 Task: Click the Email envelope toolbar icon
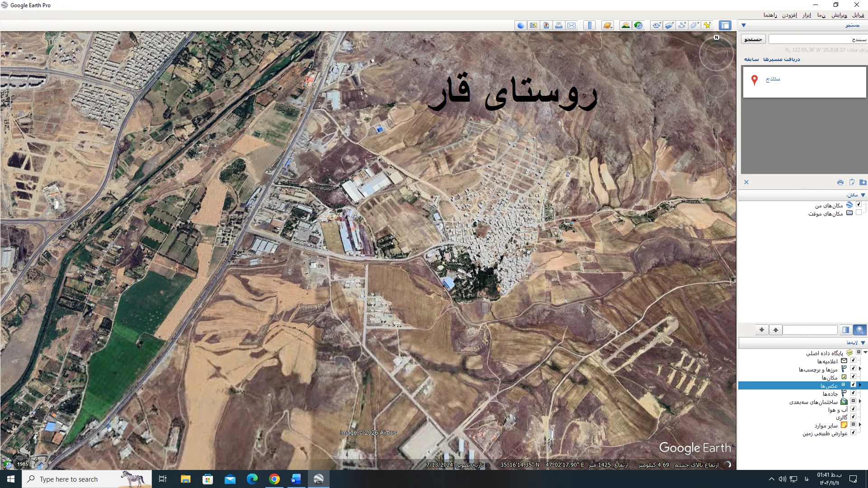[571, 25]
